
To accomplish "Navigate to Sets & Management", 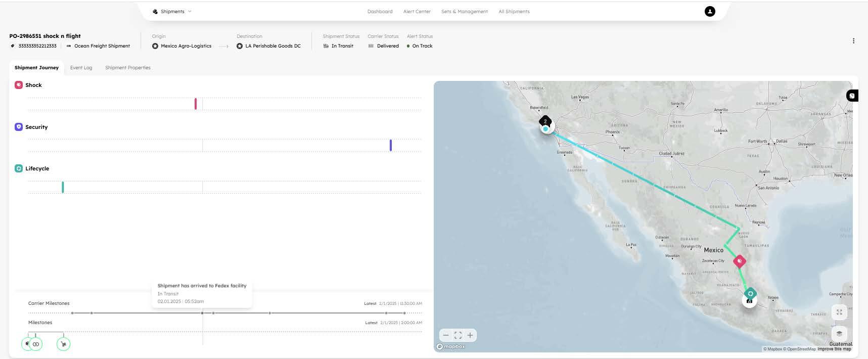I will pyautogui.click(x=465, y=12).
